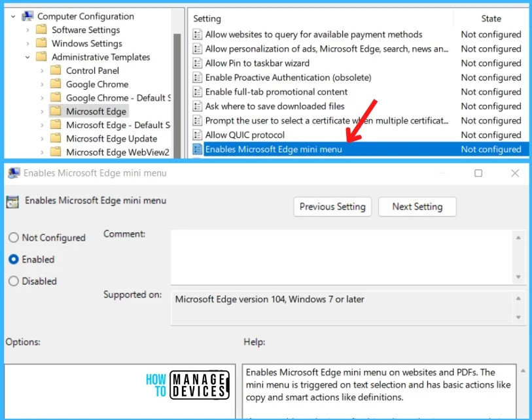Click the Microsoft Edge - Default folder icon
This screenshot has height=420, width=532.
tap(56, 124)
